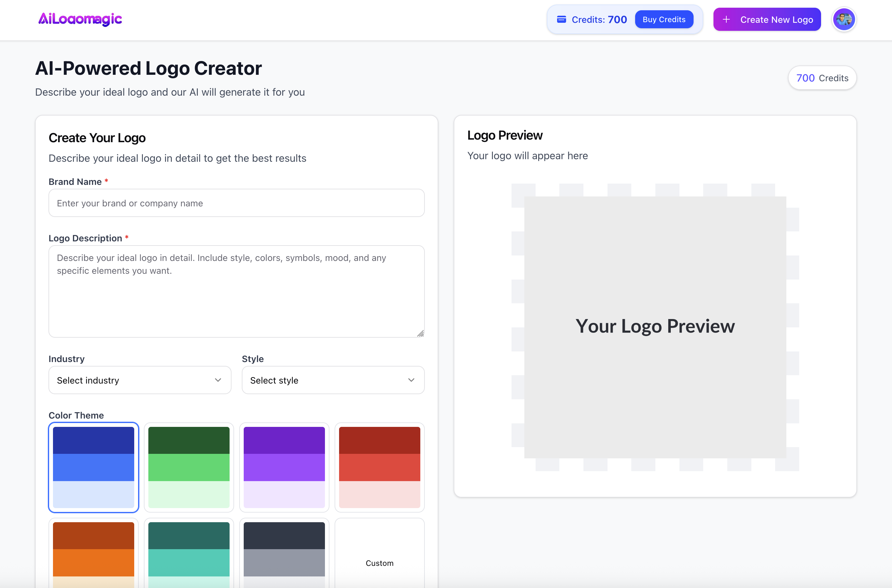Screen dimensions: 892x588
Task: Pick the purple color theme swatch
Action: (284, 467)
